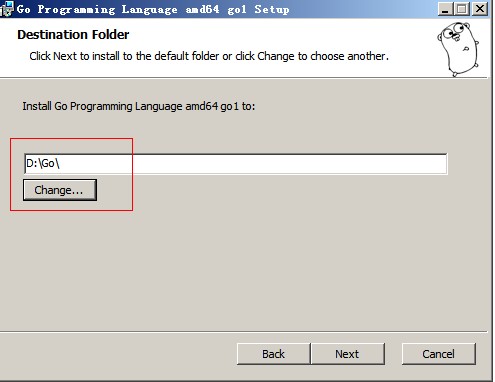
Task: Minimize the Go Setup window
Action: [x=445, y=9]
